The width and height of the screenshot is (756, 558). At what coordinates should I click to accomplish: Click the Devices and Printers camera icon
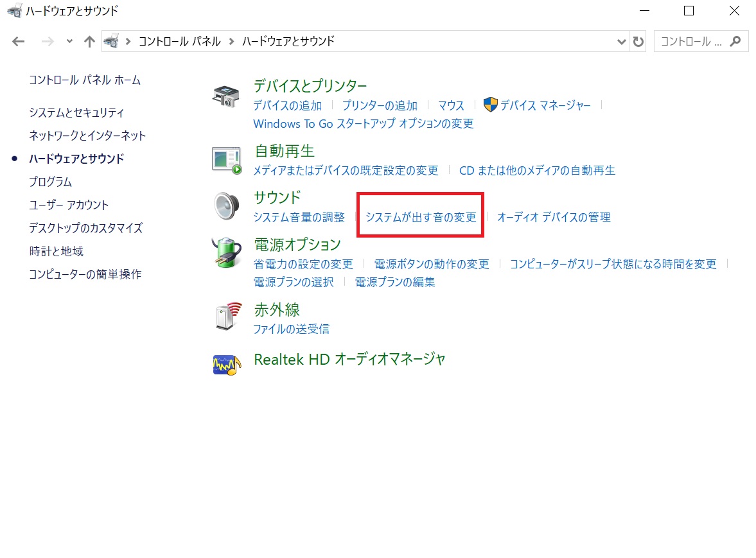click(226, 96)
